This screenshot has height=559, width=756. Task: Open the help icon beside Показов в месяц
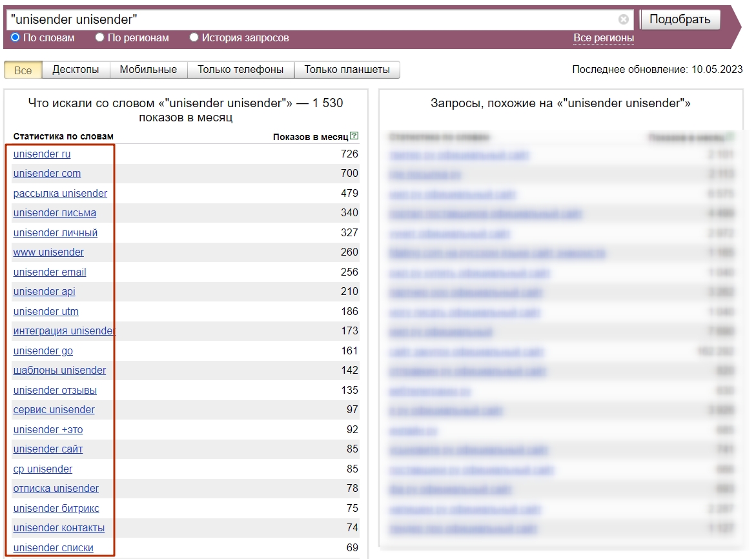pyautogui.click(x=354, y=136)
